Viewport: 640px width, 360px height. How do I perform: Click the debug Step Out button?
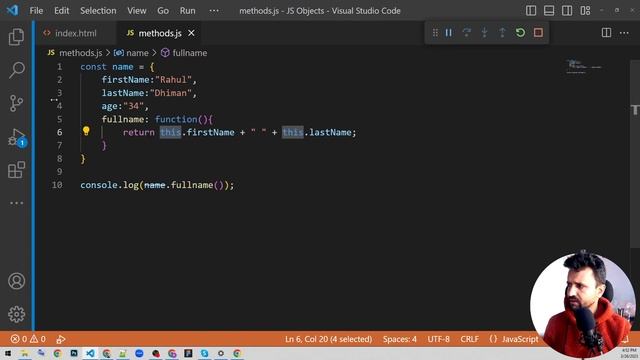pos(502,33)
